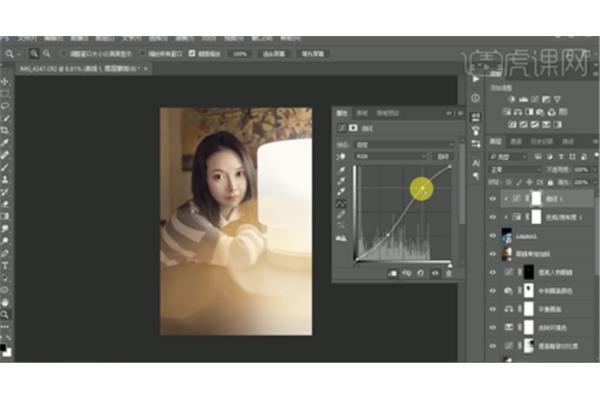Select the Move tool

tap(5, 82)
